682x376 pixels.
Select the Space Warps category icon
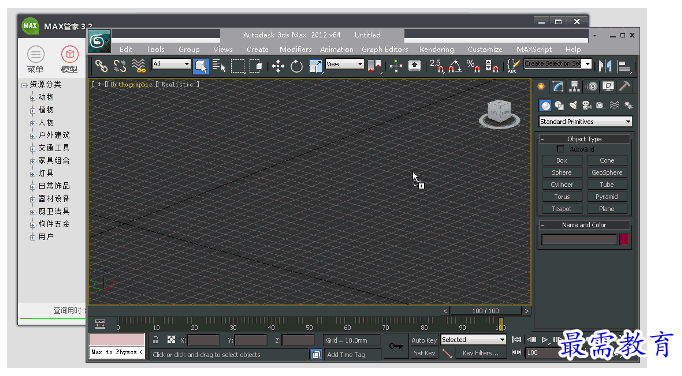point(614,105)
